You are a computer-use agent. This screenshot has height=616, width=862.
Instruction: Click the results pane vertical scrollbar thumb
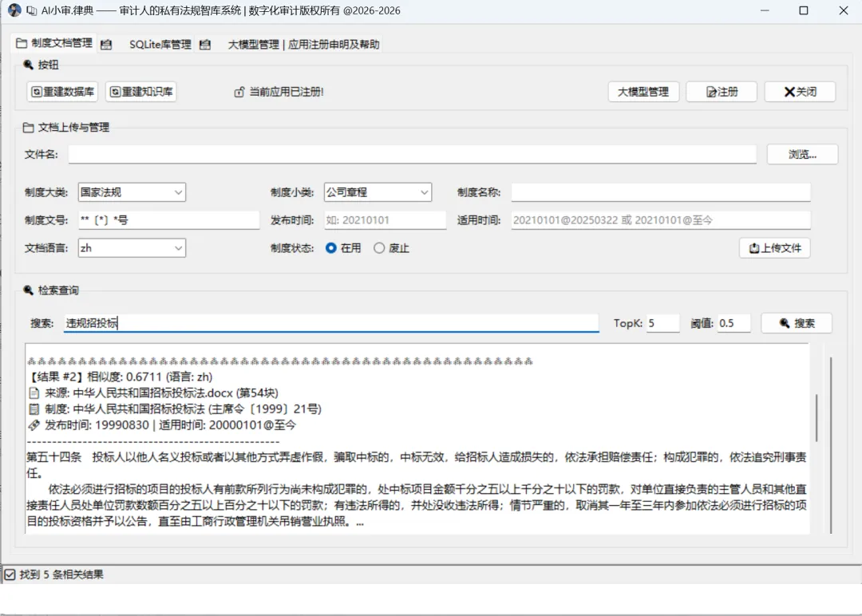point(817,417)
